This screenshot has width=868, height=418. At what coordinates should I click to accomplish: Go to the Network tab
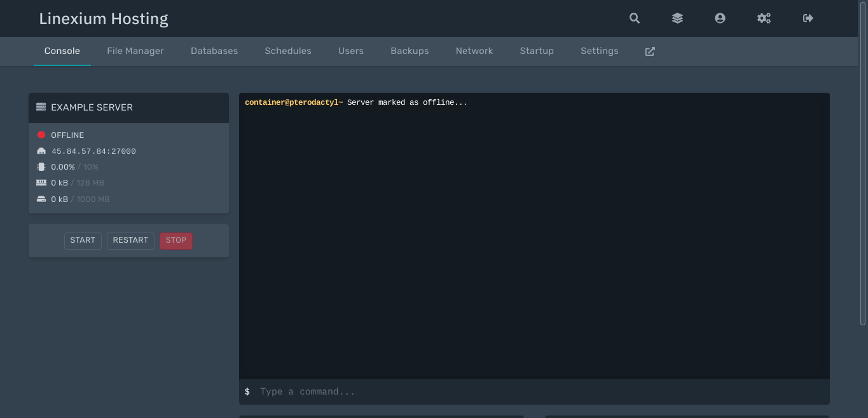coord(474,51)
